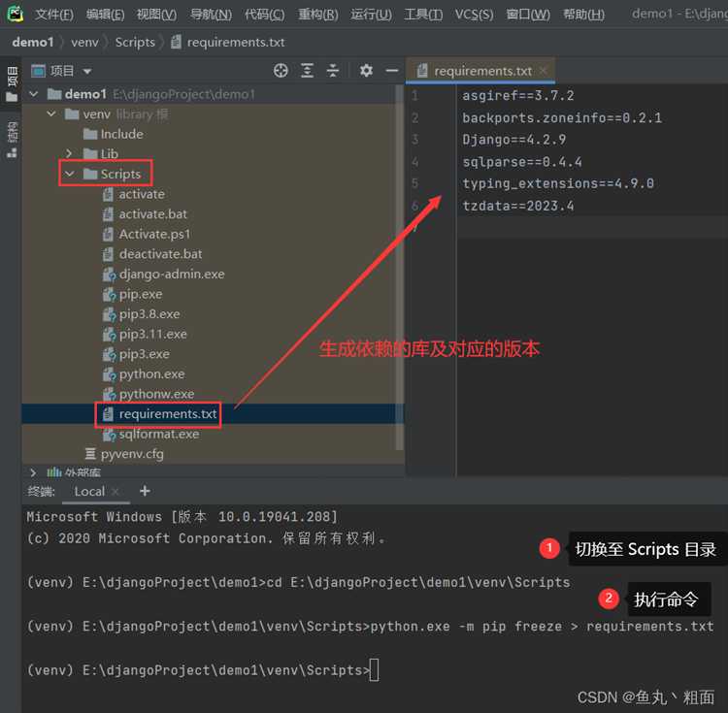Viewport: 728px width, 713px height.
Task: Expand the Lib folder
Action: point(69,153)
